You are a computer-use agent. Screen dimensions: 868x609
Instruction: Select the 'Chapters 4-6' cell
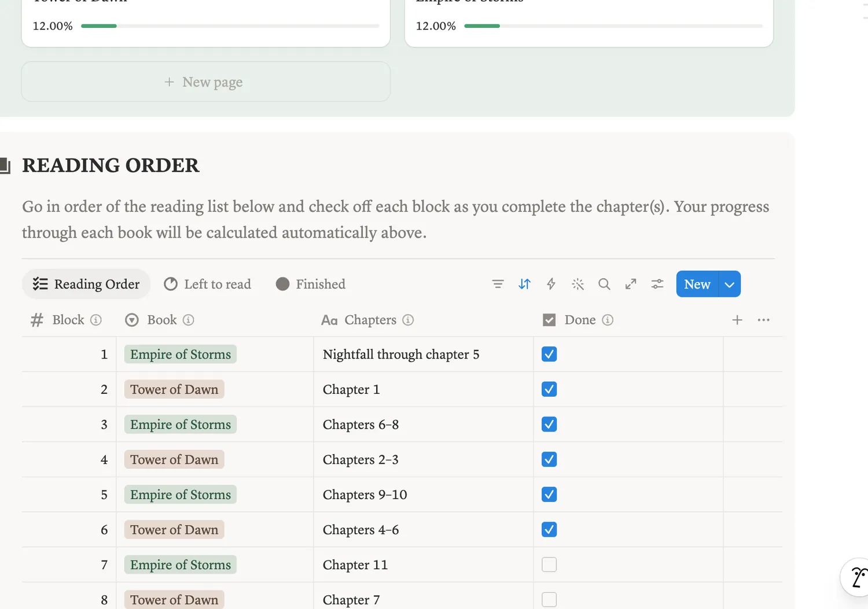click(423, 530)
